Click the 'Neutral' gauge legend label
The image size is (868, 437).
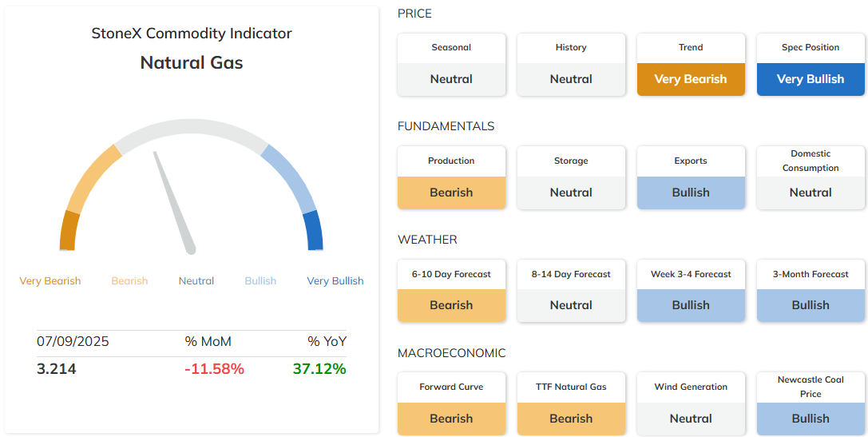[x=196, y=280]
